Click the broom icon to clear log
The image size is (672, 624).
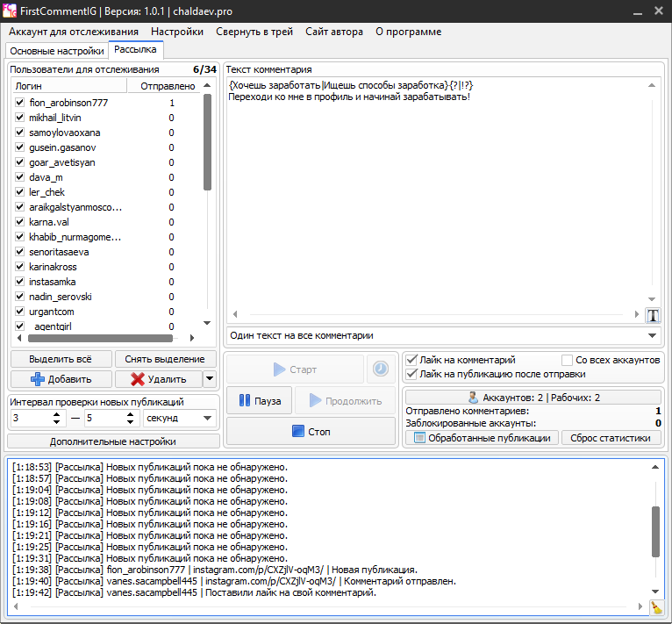point(655,607)
